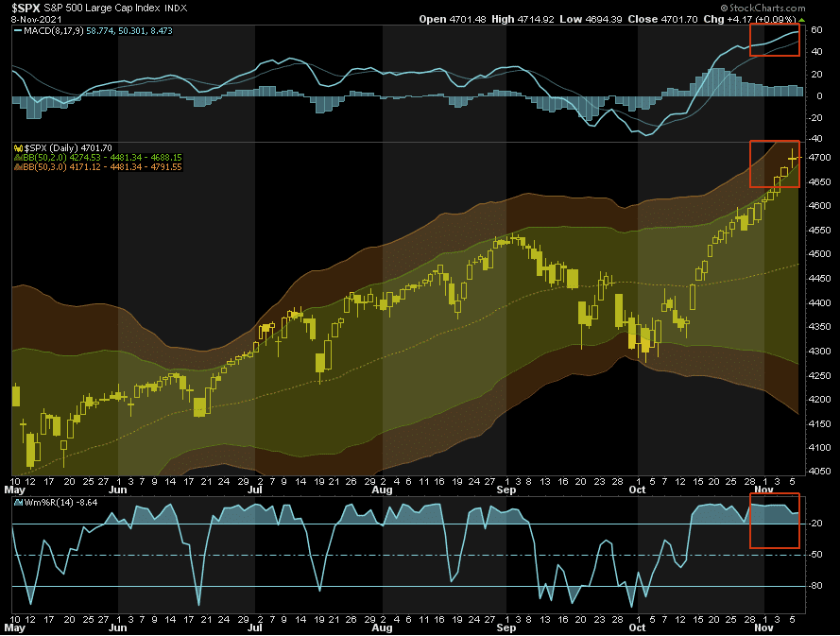Click the Close 4701.70 value in header

click(x=662, y=19)
